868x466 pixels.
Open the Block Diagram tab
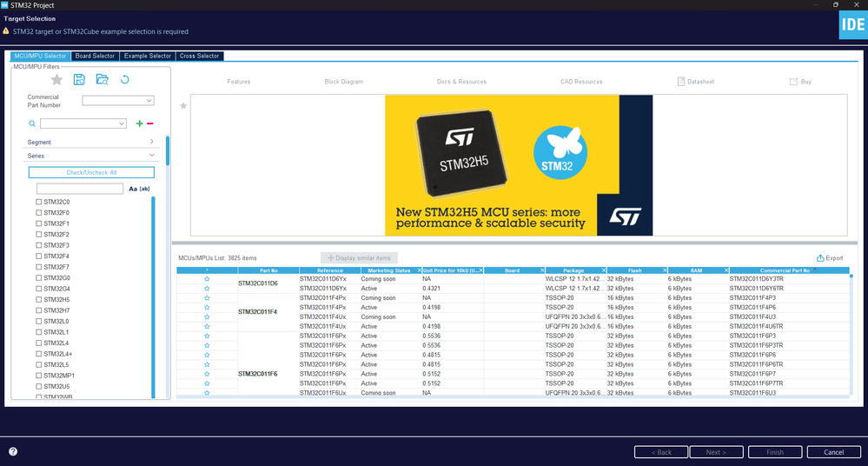[344, 82]
